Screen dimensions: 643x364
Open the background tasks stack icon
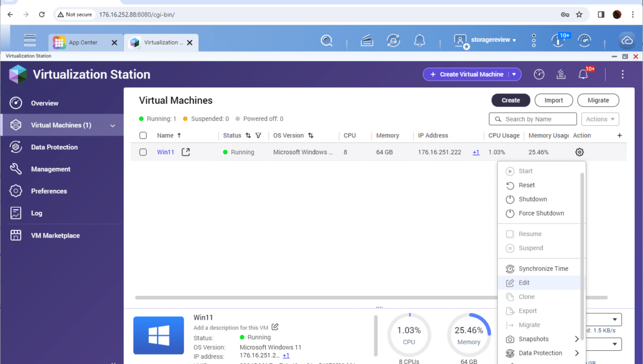[367, 41]
